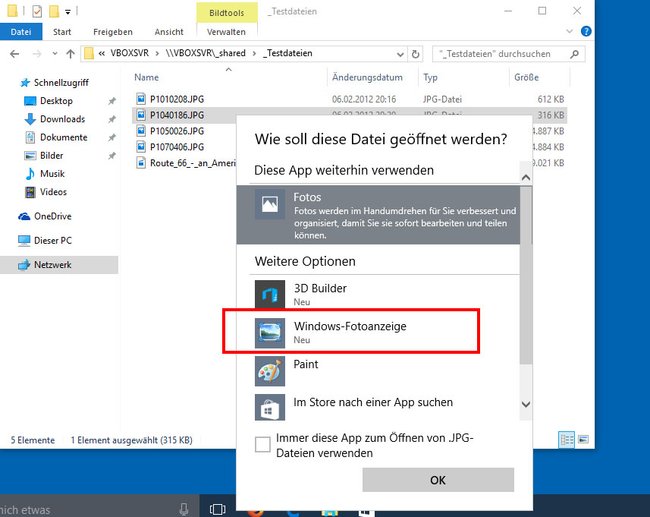Check Immer diese App verwenden checkbox
The image size is (650, 517).
click(x=262, y=444)
